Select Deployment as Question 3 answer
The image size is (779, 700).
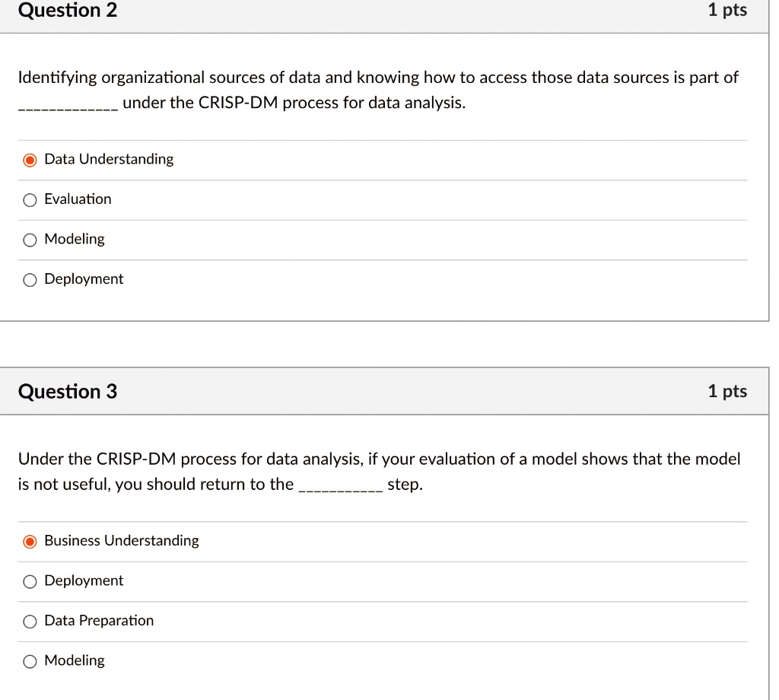tap(30, 581)
